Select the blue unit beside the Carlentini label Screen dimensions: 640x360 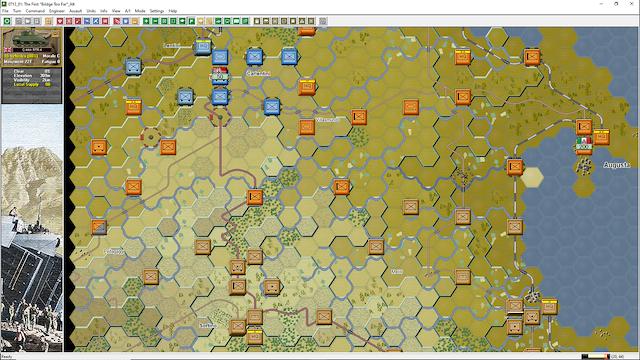pos(254,57)
